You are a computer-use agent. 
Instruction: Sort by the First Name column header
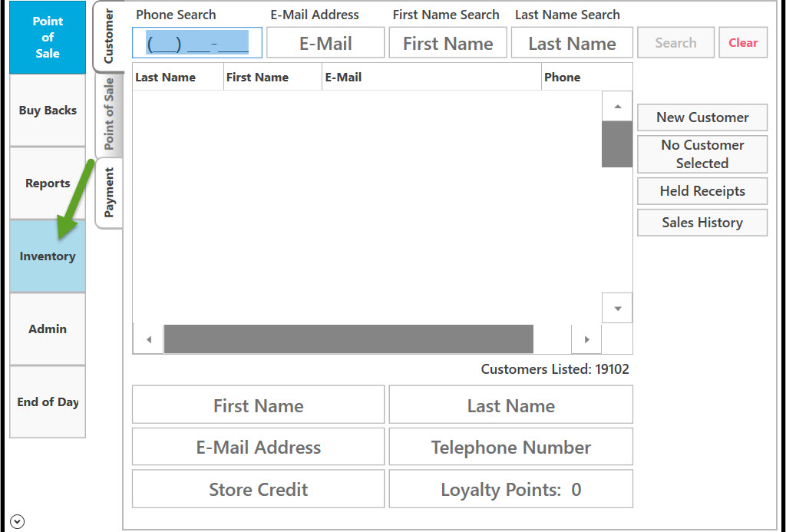272,78
